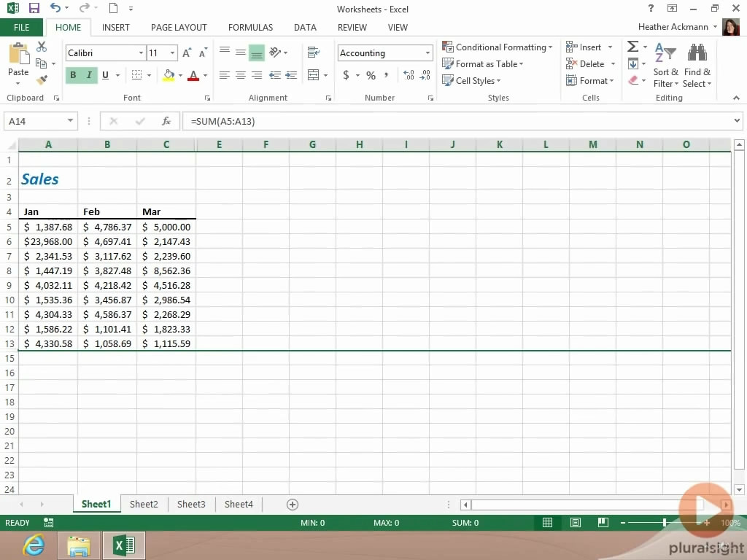Screen dimensions: 747x560
Task: Switch to the INSERT ribbon tab
Action: pos(116,27)
